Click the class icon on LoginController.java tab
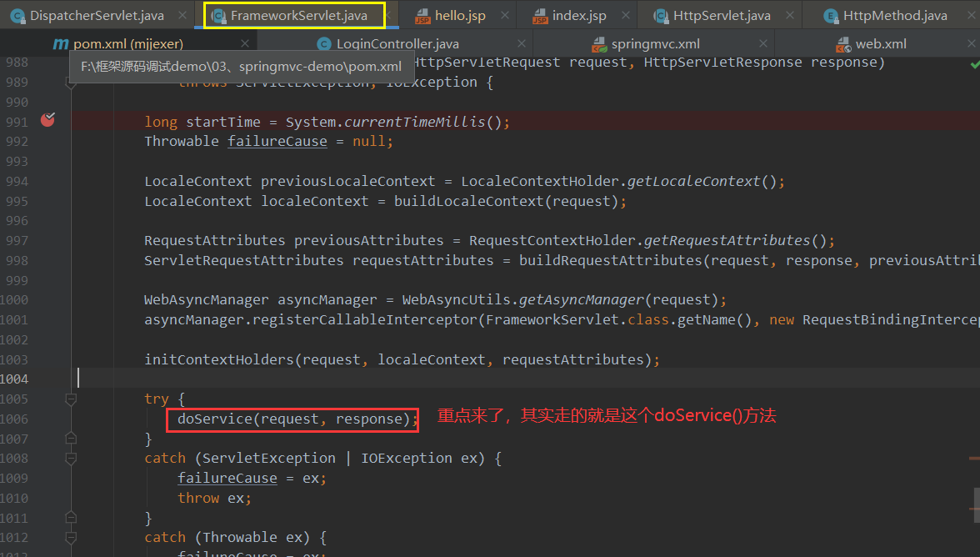980x557 pixels. (x=323, y=43)
